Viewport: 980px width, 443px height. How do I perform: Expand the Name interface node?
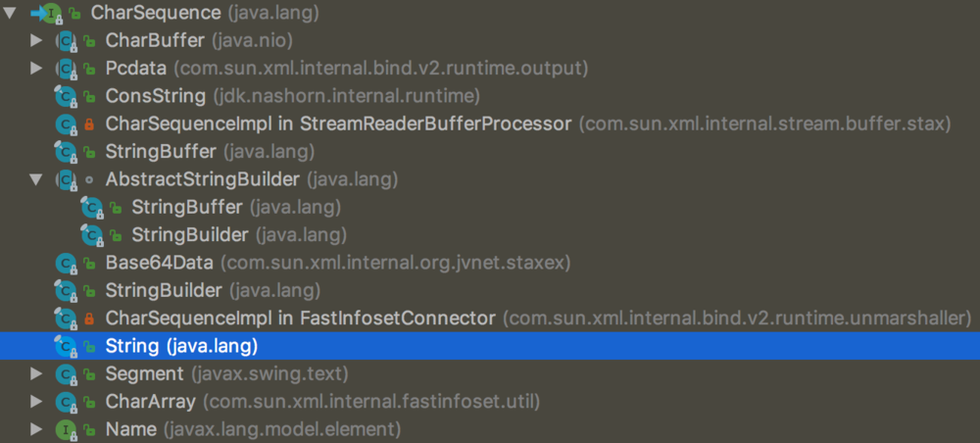36,429
